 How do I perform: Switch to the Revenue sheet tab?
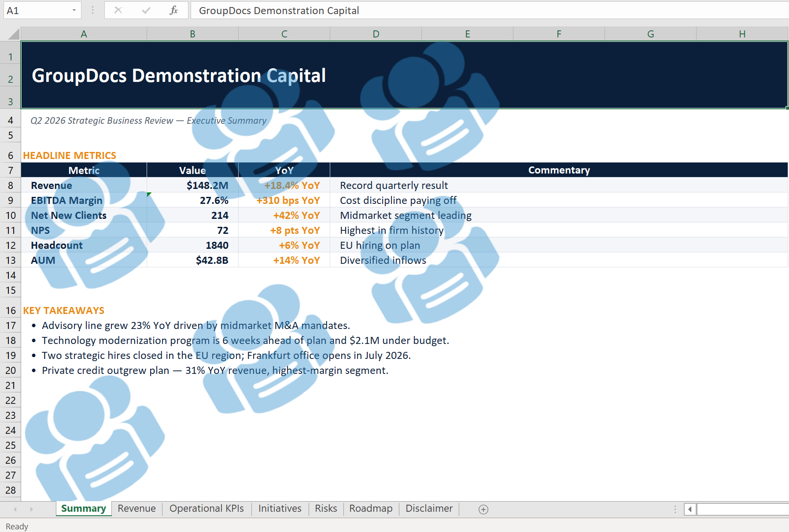(136, 509)
